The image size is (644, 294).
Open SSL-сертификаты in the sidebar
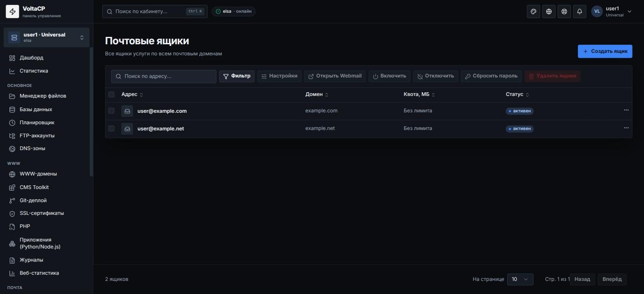pyautogui.click(x=46, y=213)
